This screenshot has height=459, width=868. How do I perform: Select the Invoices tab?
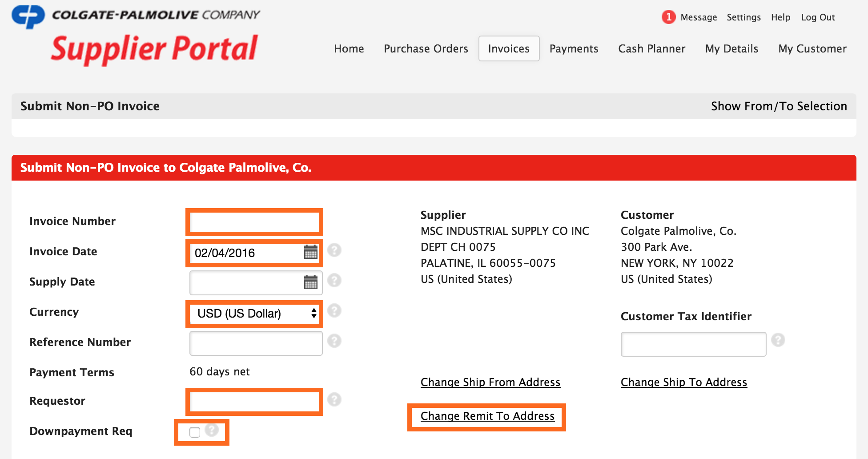509,48
